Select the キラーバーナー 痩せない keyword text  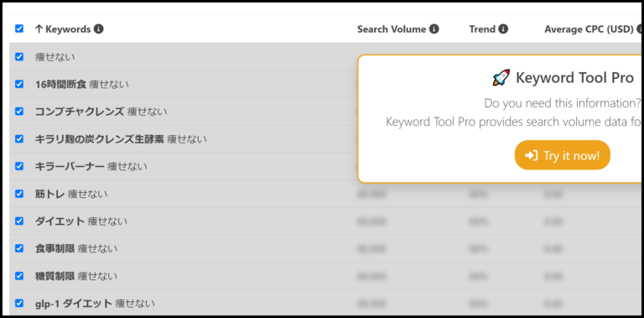point(91,166)
